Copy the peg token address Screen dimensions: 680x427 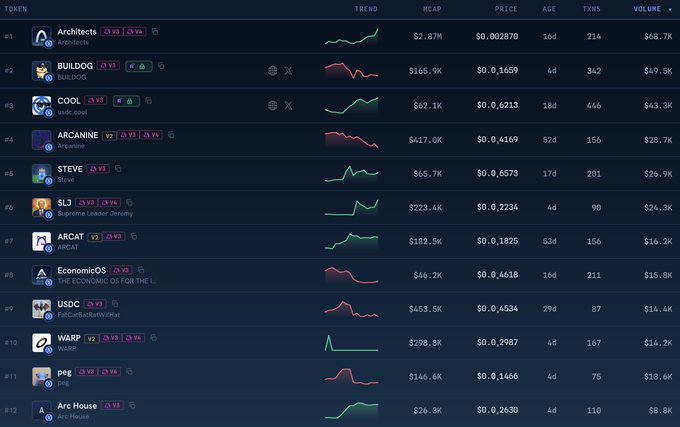coord(129,372)
